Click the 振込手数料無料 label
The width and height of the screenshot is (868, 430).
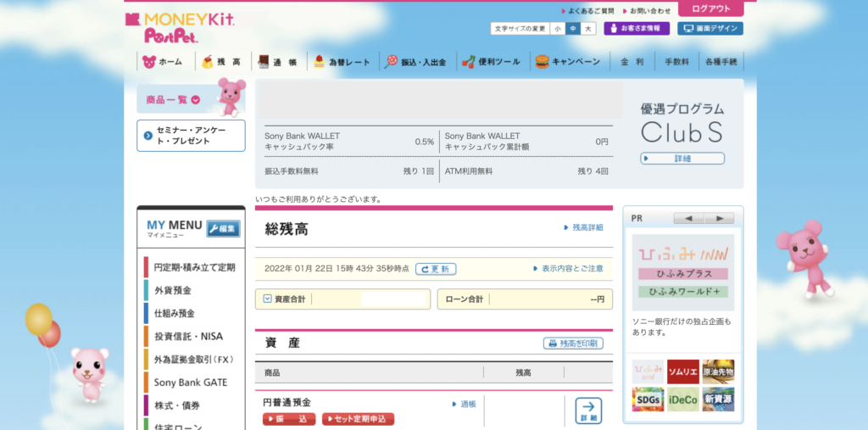(292, 171)
